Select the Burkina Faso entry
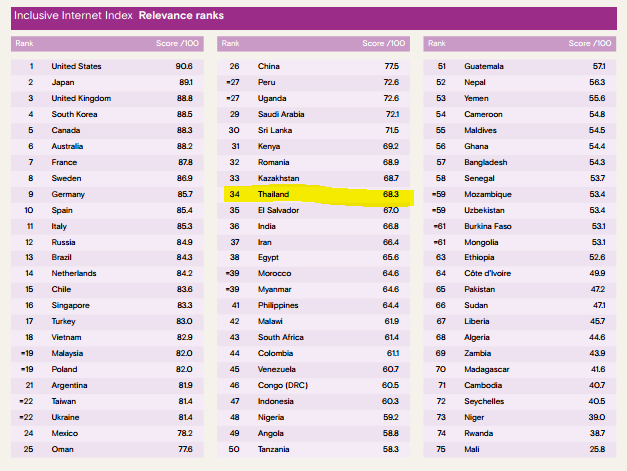Image resolution: width=627 pixels, height=471 pixels. pyautogui.click(x=488, y=226)
